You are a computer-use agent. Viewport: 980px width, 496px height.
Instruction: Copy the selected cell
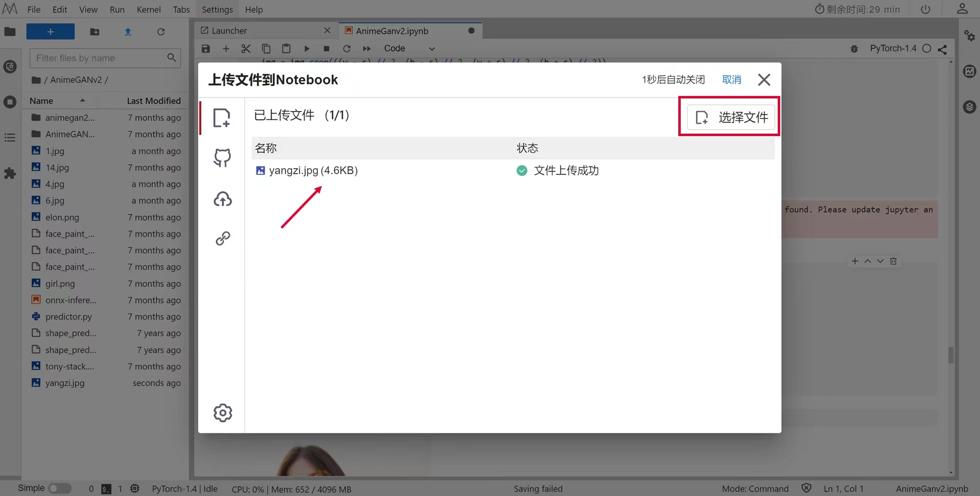pos(266,48)
